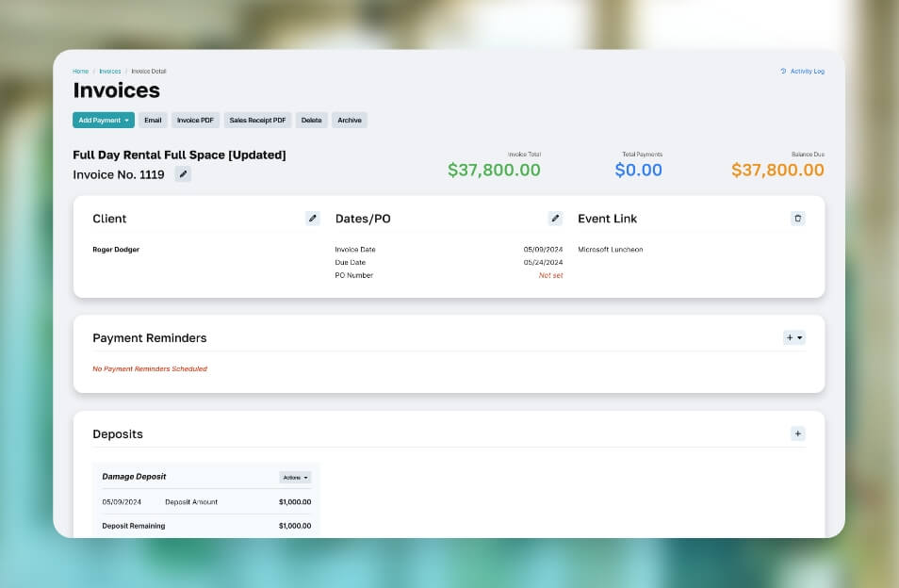Click the Balance Due amount in orange
This screenshot has height=588, width=899.
pos(777,170)
